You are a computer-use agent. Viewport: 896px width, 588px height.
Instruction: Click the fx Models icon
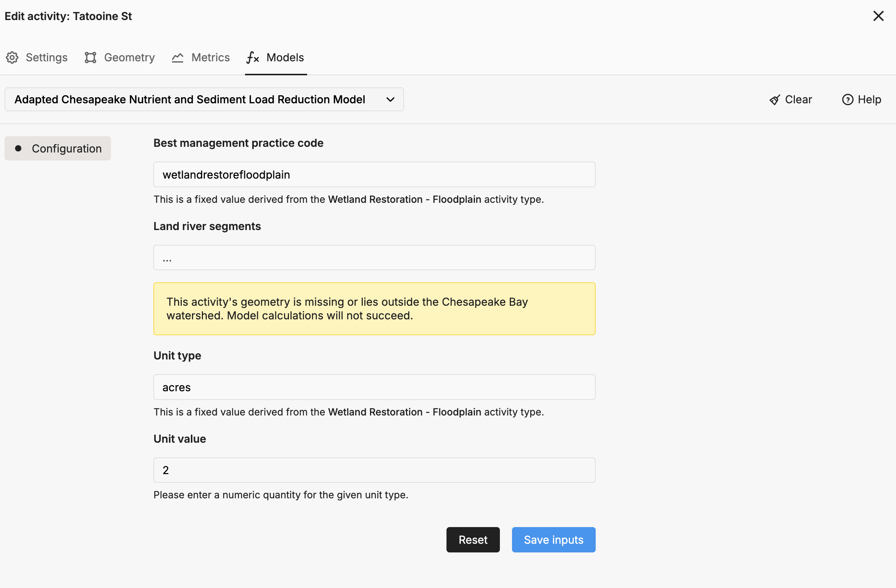(253, 58)
